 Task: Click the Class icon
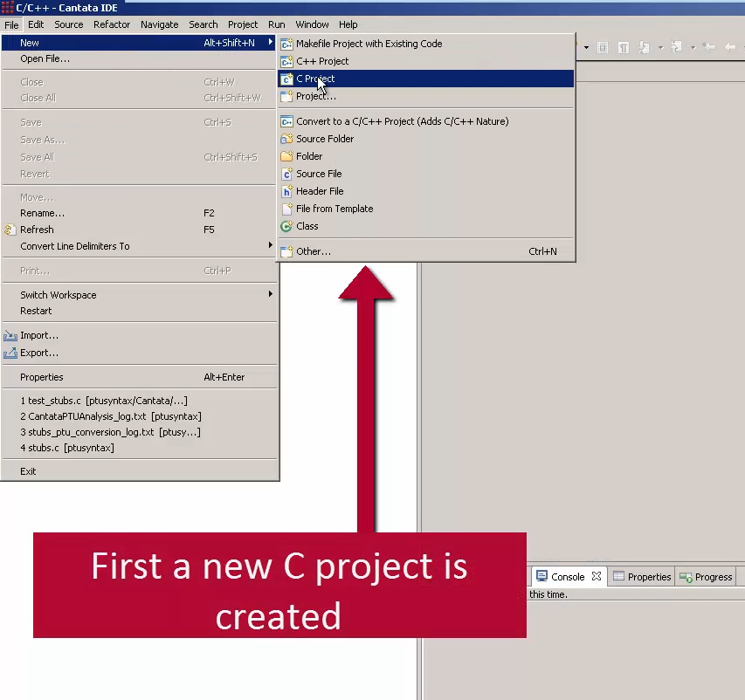pos(286,226)
